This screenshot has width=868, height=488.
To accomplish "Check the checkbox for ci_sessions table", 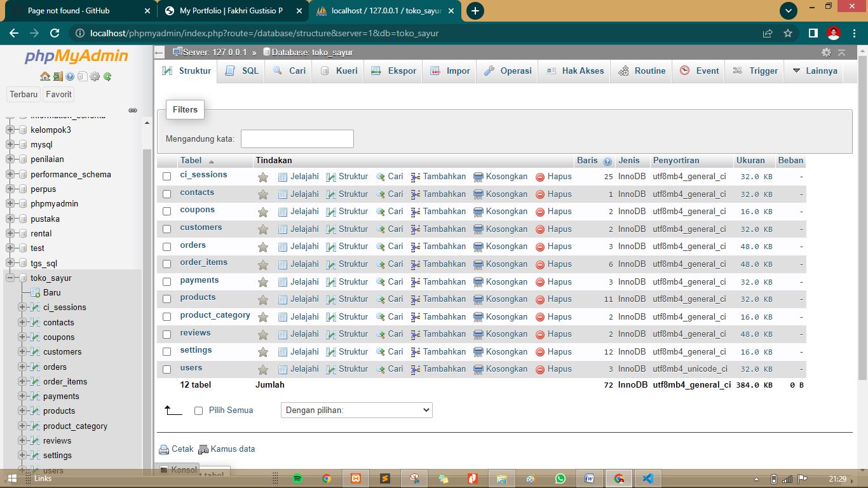I will pyautogui.click(x=167, y=177).
